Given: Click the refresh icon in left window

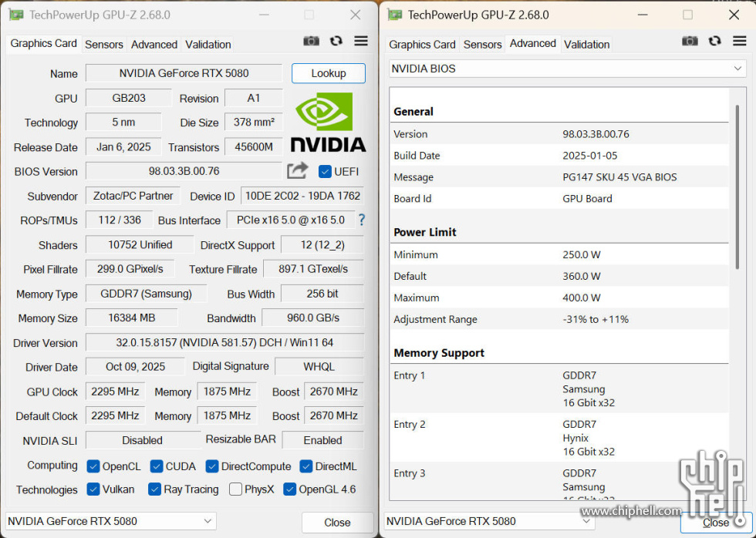Looking at the screenshot, I should coord(336,42).
